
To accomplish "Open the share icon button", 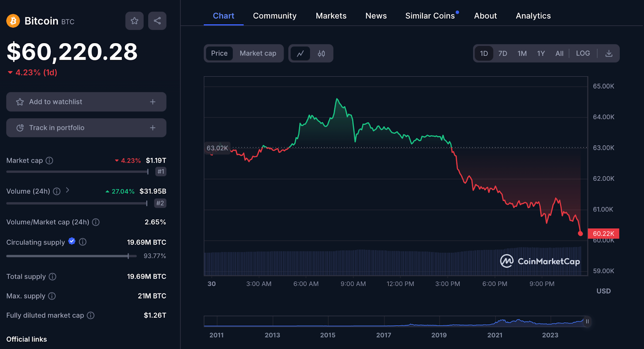I will coord(157,21).
